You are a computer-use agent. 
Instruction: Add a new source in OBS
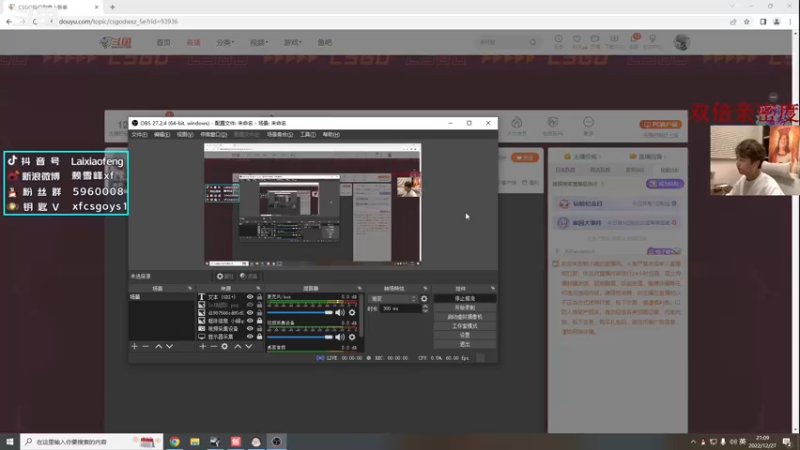pos(203,346)
